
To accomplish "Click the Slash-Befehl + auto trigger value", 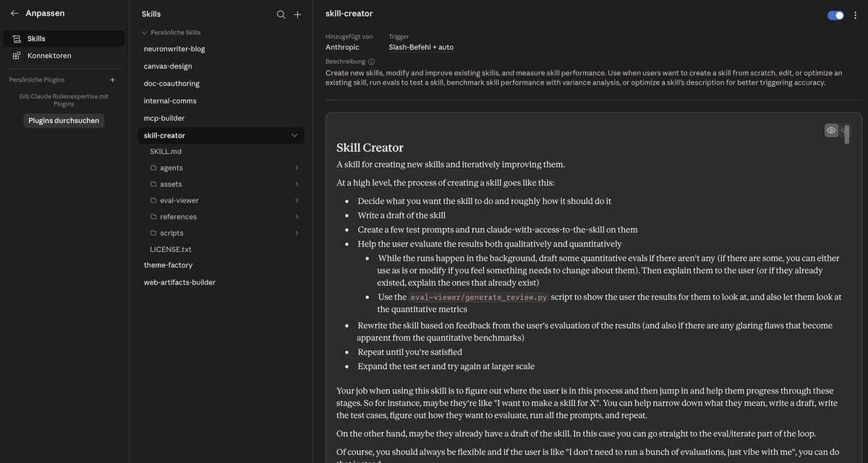I will point(421,47).
